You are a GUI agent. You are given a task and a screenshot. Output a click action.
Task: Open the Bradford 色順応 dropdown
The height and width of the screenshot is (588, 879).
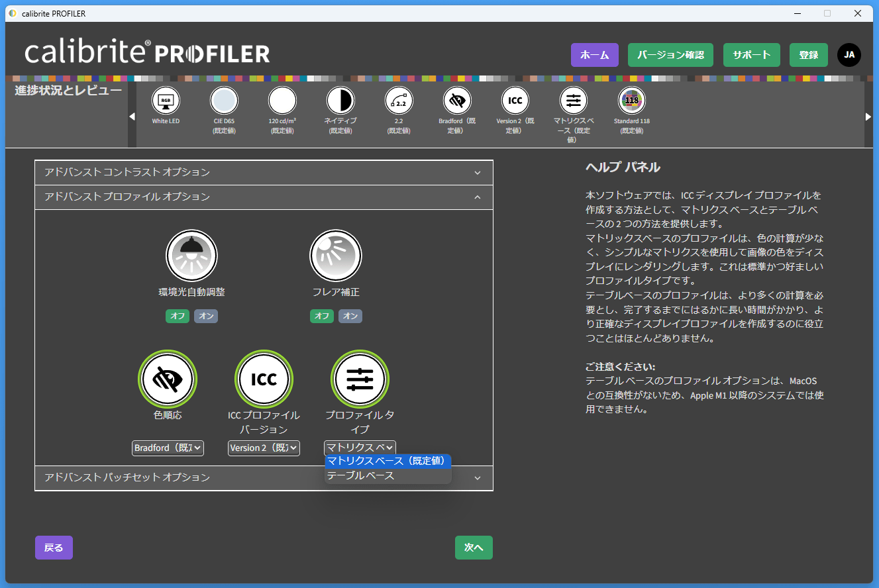[x=168, y=448]
